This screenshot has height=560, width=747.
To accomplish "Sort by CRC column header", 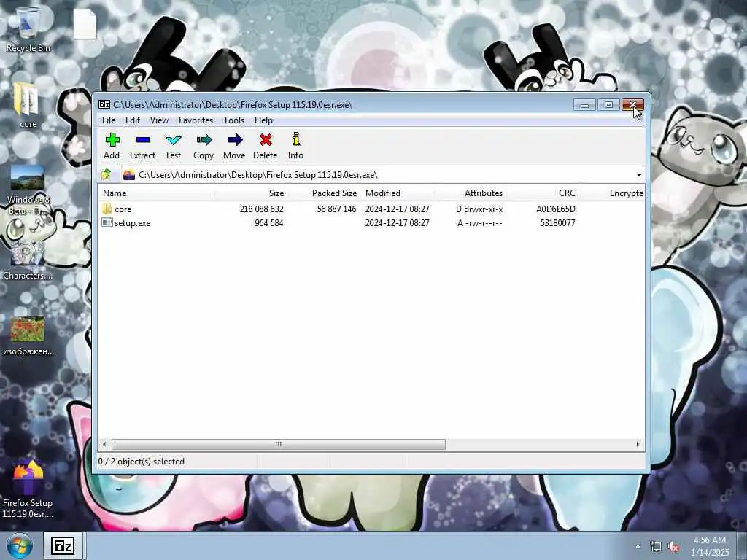I will click(543, 192).
